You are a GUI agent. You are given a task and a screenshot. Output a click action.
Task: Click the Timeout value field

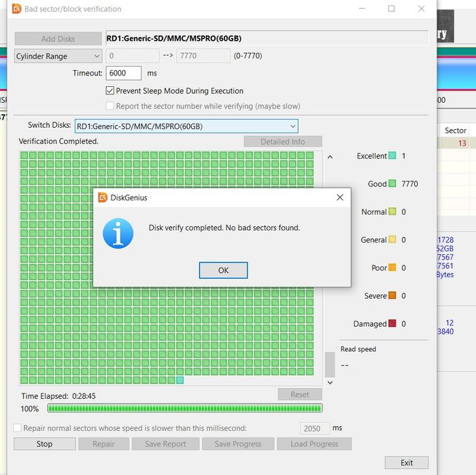(124, 73)
